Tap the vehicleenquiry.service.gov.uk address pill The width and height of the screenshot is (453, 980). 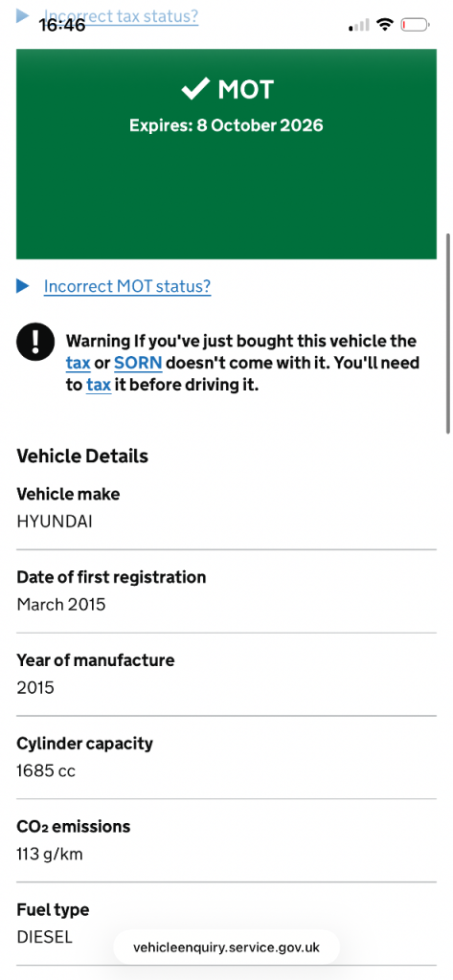226,947
